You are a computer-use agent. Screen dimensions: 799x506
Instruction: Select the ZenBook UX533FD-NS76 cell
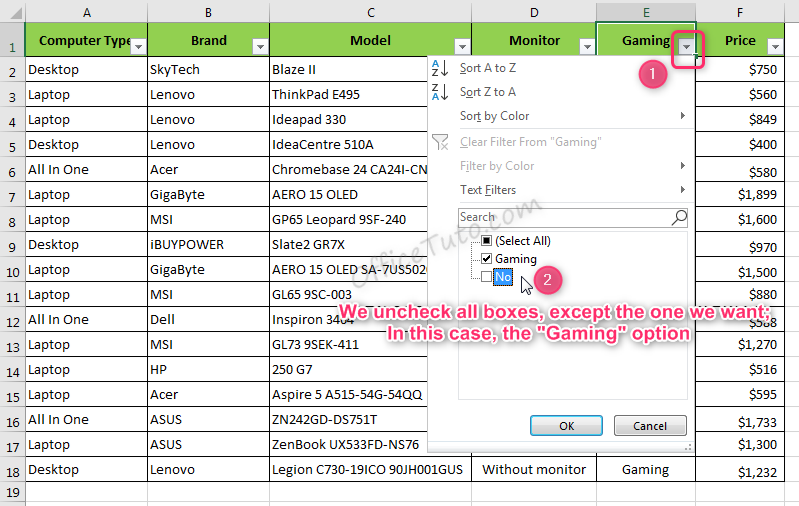point(349,444)
